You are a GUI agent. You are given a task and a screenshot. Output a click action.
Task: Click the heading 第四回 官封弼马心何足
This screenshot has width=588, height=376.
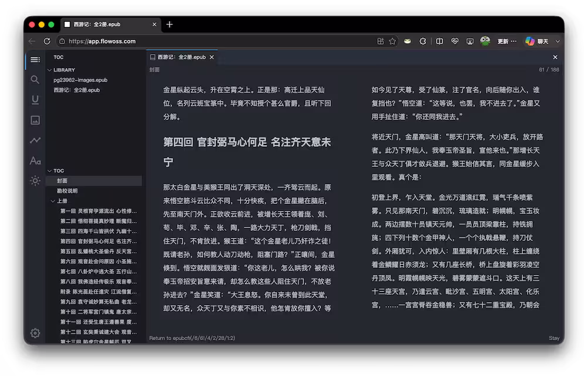pyautogui.click(x=247, y=152)
